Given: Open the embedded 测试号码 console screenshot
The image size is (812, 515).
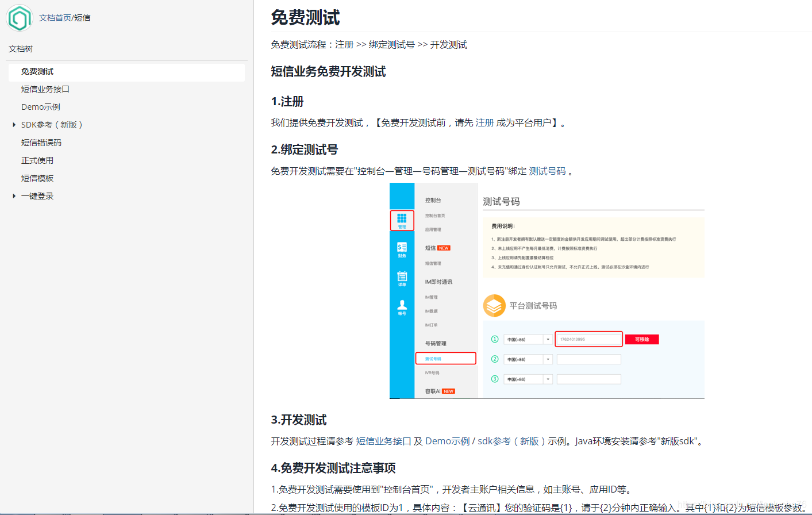Looking at the screenshot, I should pos(547,291).
